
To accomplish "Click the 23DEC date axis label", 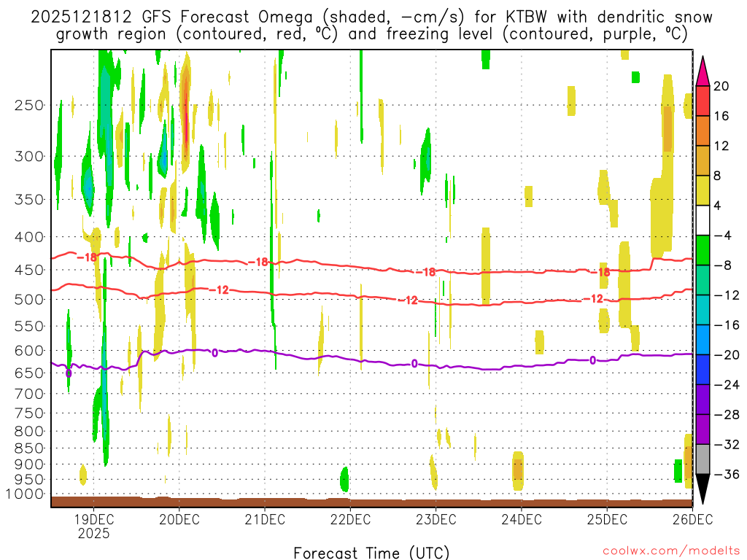I will point(436,519).
